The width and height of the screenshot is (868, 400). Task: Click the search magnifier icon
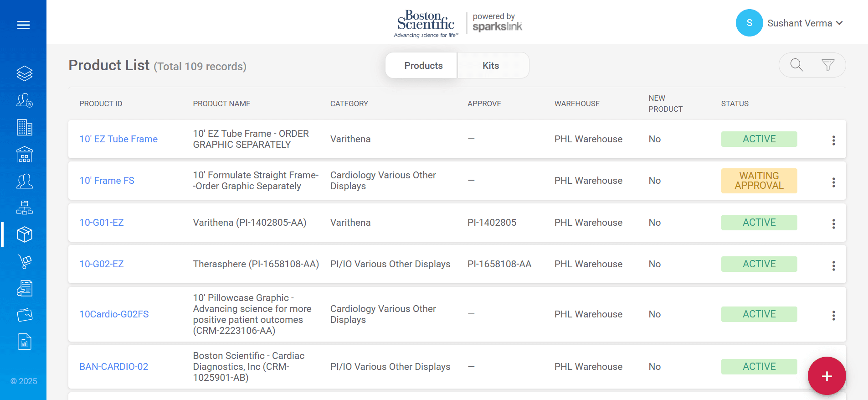tap(796, 65)
